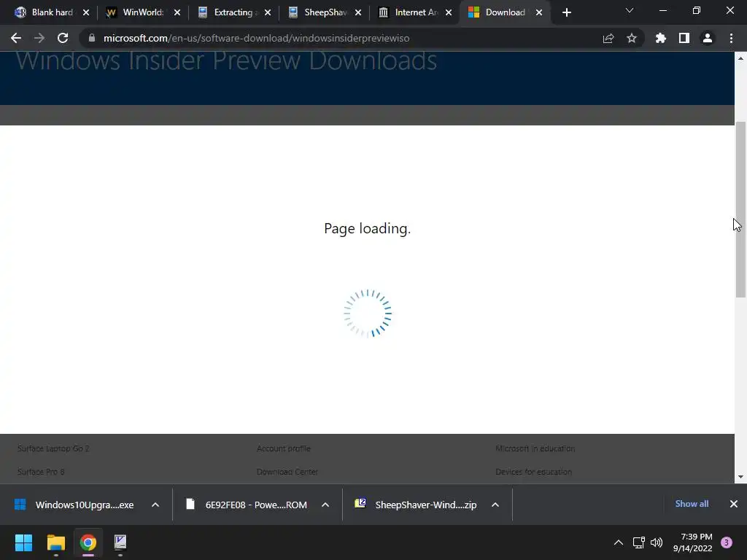Expand options for Windows10Upgrade exe download
This screenshot has width=747, height=560.
pos(155,505)
